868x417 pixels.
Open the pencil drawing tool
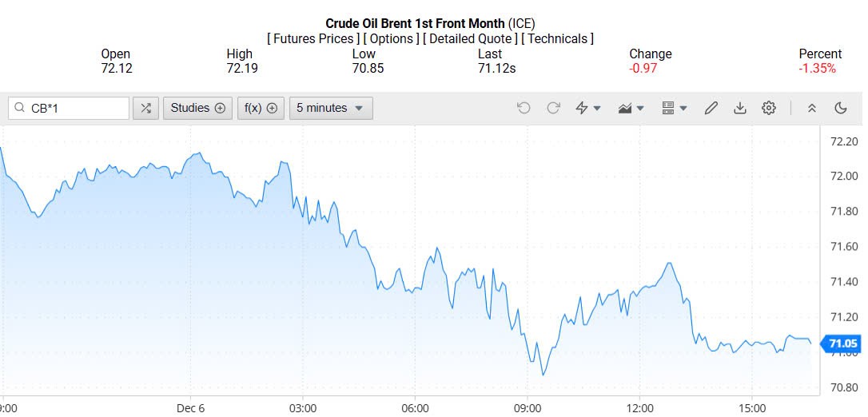[x=711, y=108]
